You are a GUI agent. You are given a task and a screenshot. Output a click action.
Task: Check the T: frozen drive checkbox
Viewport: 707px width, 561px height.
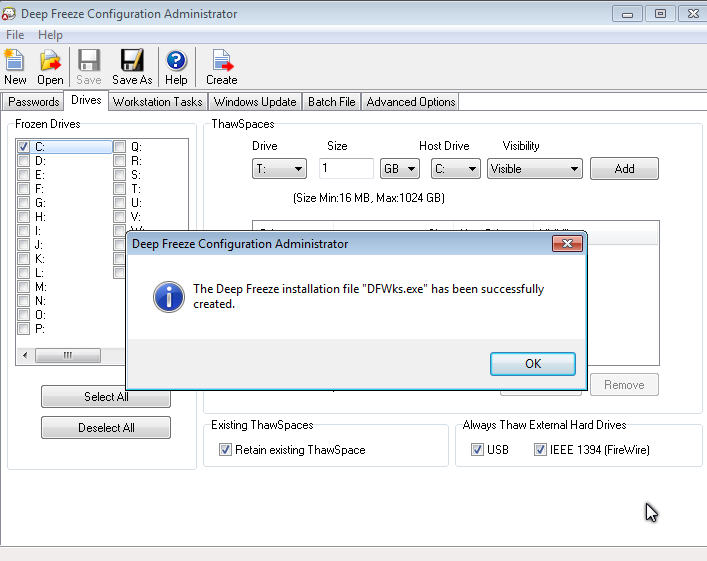[119, 189]
